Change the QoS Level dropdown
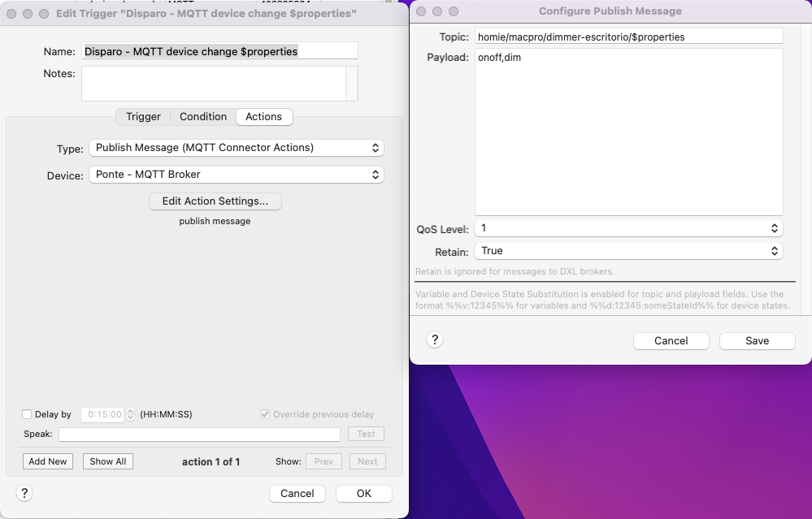The width and height of the screenshot is (812, 519). [x=628, y=228]
